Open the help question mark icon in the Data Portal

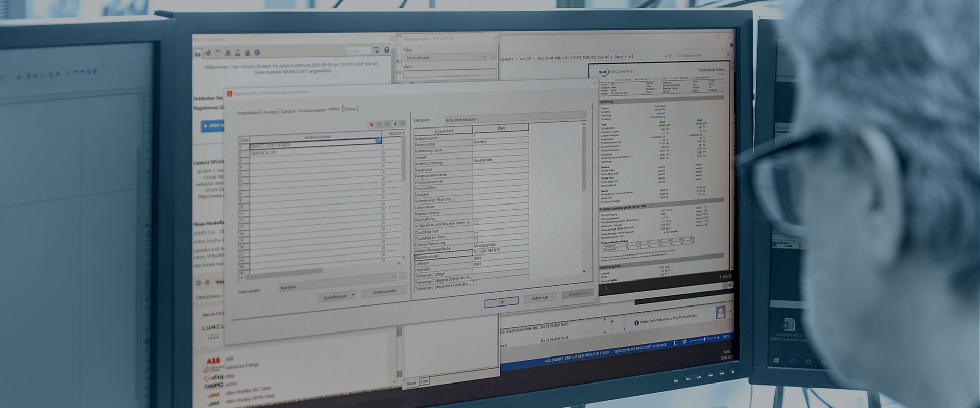tap(386, 50)
